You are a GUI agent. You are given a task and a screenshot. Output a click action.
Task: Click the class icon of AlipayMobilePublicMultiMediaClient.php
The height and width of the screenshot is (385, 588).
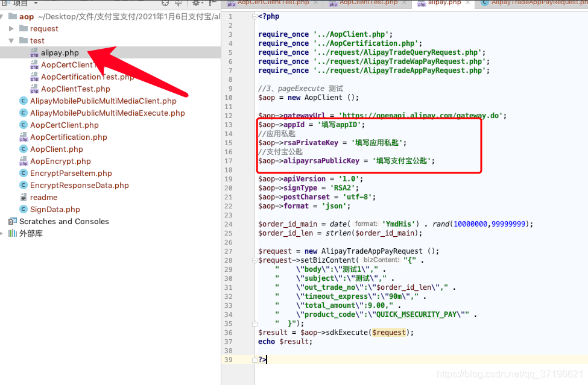[x=24, y=101]
